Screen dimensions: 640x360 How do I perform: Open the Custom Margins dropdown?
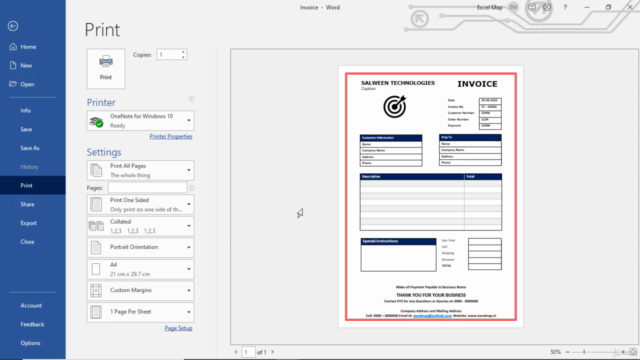[x=140, y=291]
